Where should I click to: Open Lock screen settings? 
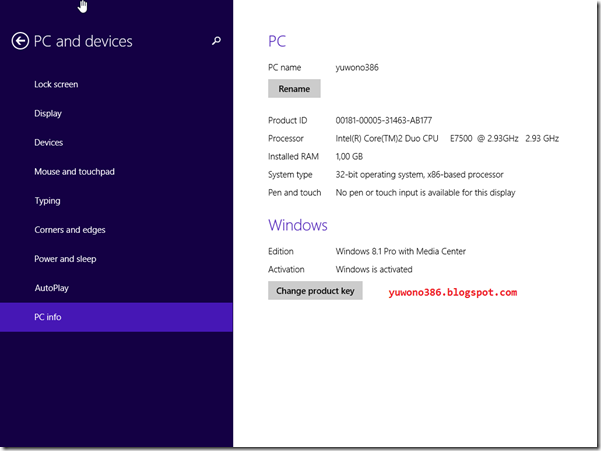tap(56, 84)
